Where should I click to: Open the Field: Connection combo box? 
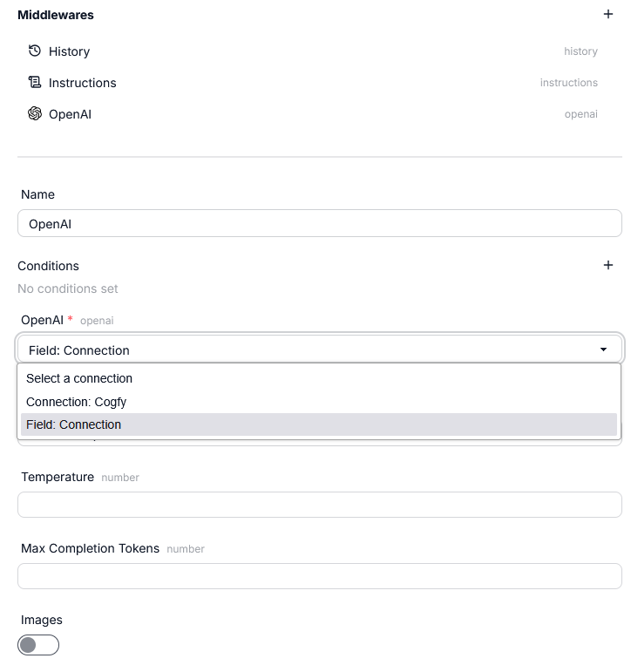click(x=319, y=350)
